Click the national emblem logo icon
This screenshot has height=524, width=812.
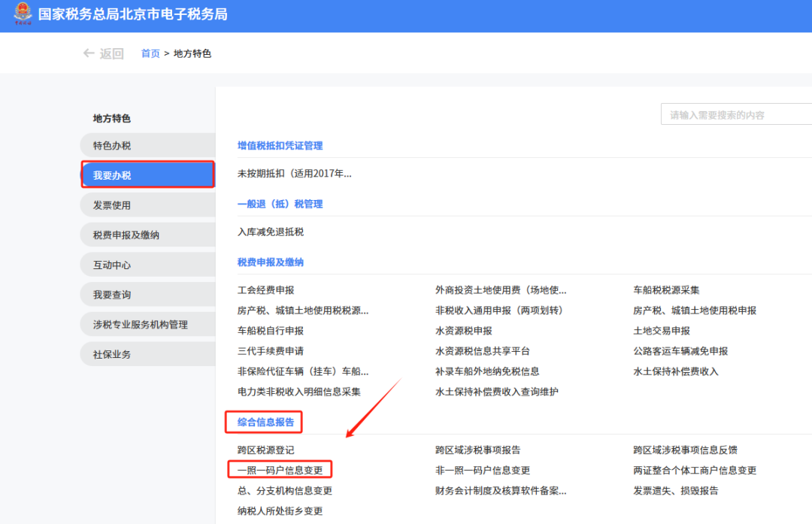(x=22, y=14)
